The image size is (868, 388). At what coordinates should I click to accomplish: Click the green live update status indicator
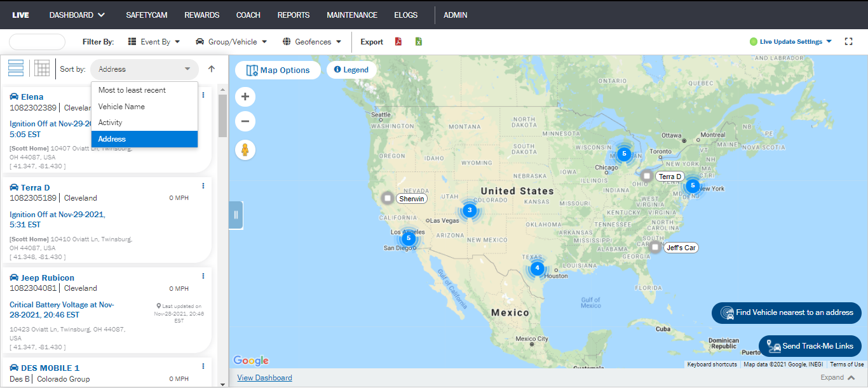pos(754,42)
